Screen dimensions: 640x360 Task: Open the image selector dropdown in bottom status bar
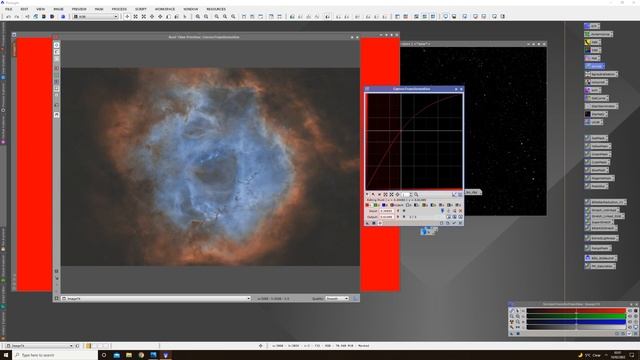click(40, 346)
